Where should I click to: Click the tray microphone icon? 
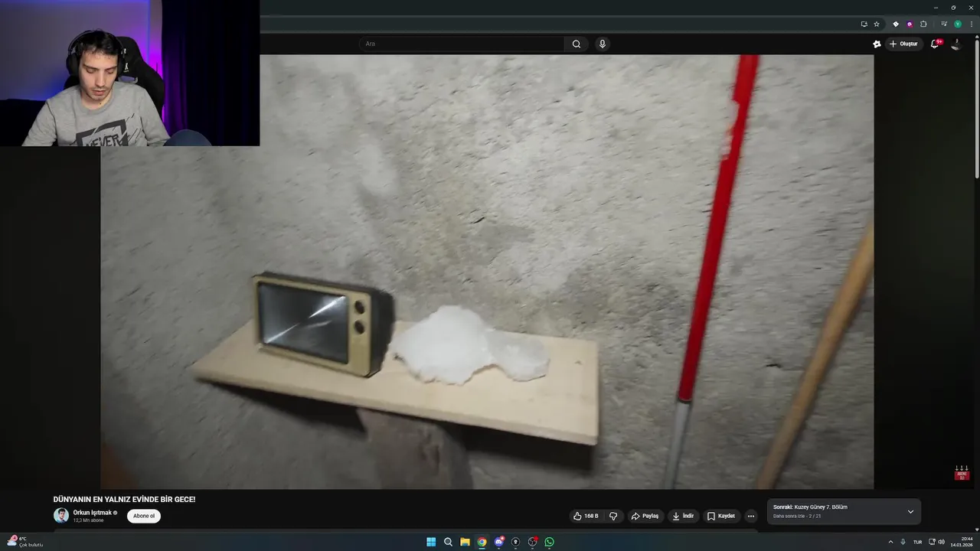click(903, 542)
